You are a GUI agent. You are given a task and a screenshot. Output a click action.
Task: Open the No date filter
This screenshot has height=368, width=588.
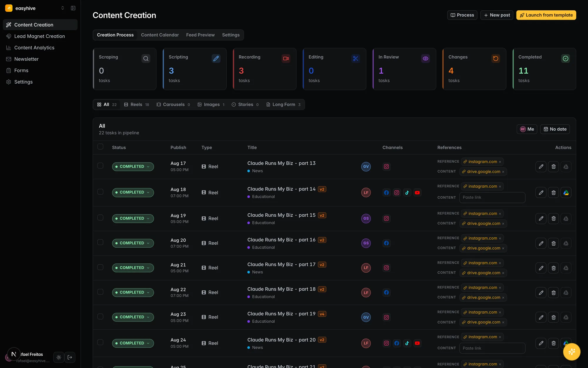point(555,129)
